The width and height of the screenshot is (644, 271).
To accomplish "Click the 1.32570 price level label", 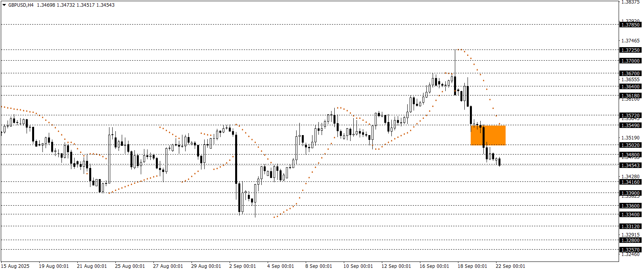I will point(630,250).
